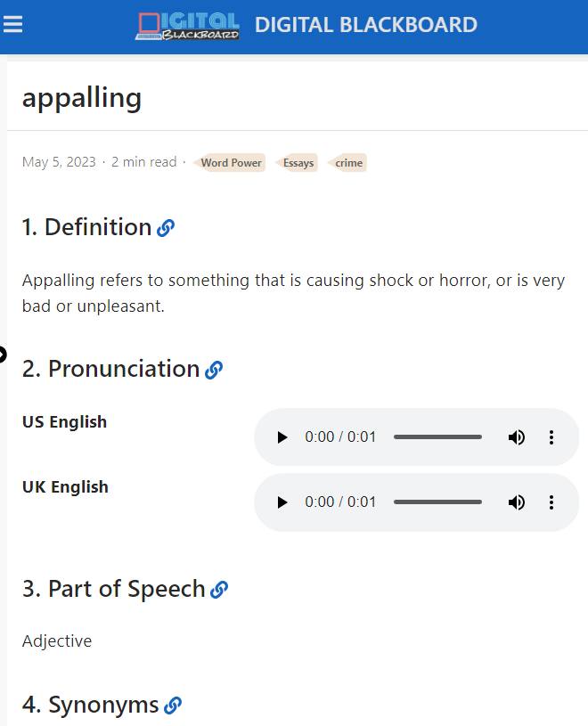588x726 pixels.
Task: Mute the UK English audio player
Action: pos(517,502)
